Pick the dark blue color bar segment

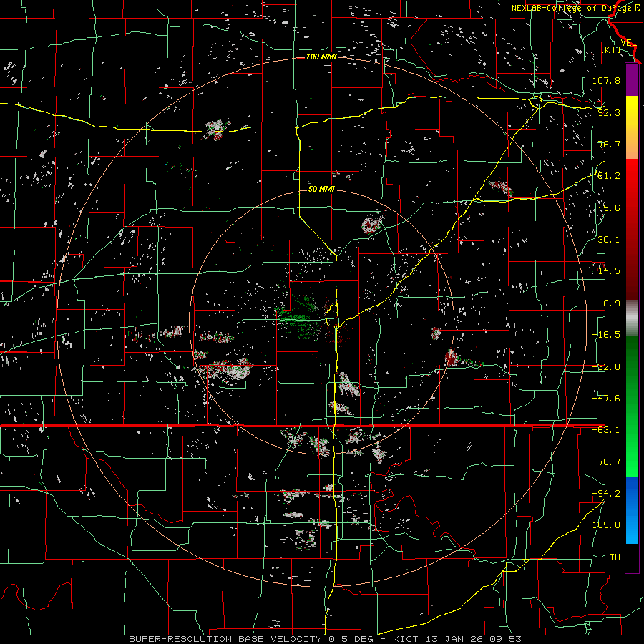[632, 493]
